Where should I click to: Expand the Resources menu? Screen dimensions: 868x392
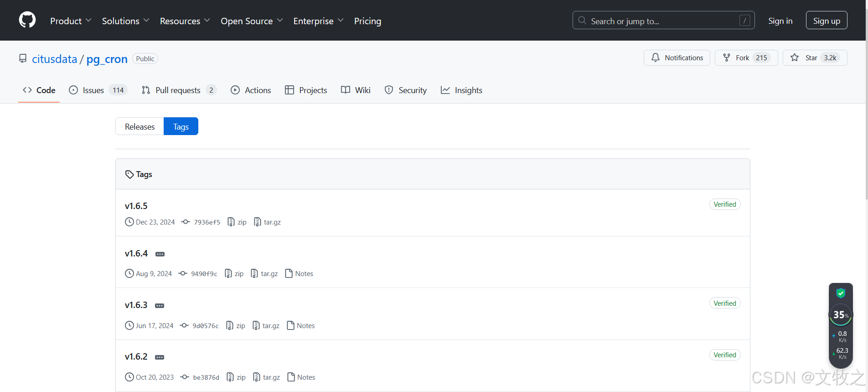(x=185, y=21)
